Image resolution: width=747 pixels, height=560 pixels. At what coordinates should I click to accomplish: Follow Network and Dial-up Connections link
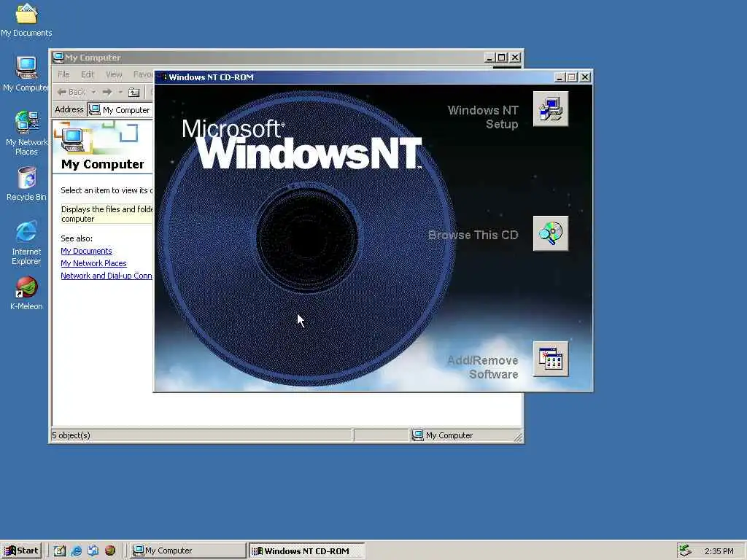coord(107,276)
